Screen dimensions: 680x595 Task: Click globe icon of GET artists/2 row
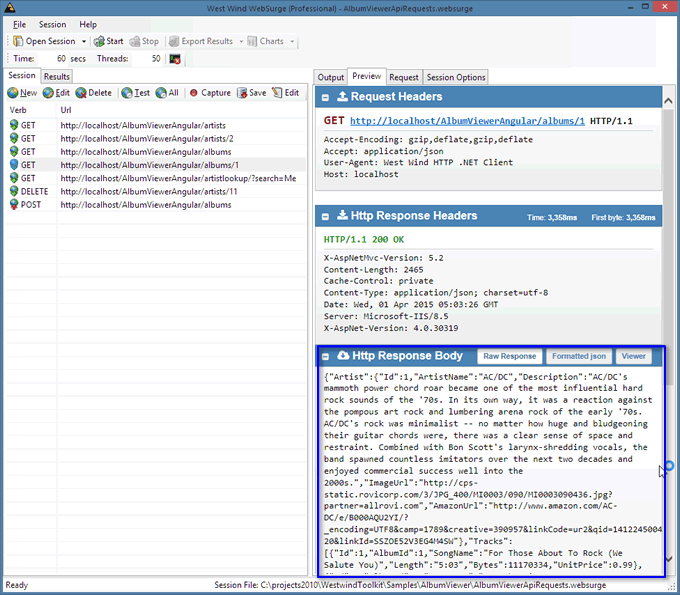tap(14, 138)
